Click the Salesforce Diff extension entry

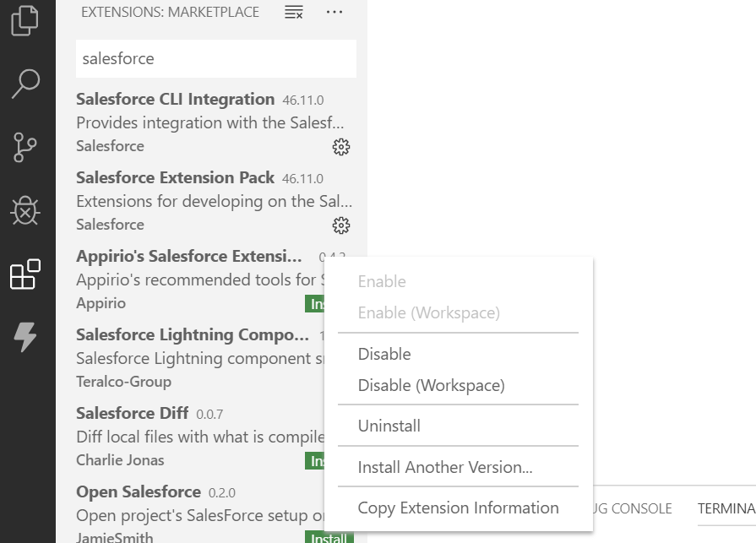pos(133,413)
